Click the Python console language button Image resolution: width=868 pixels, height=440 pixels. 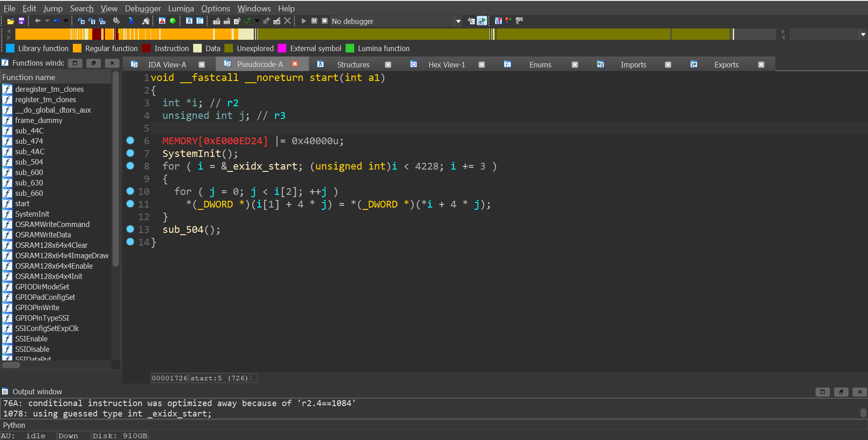pos(14,425)
